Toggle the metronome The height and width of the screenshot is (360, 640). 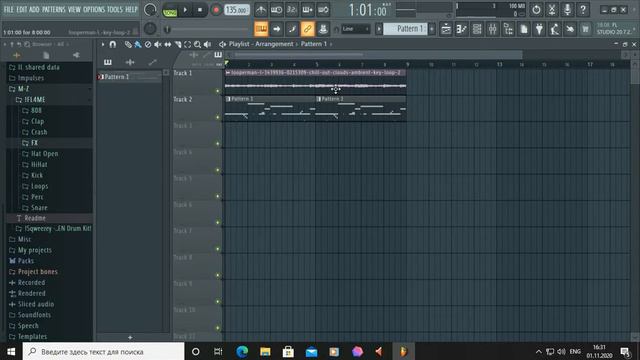click(261, 10)
